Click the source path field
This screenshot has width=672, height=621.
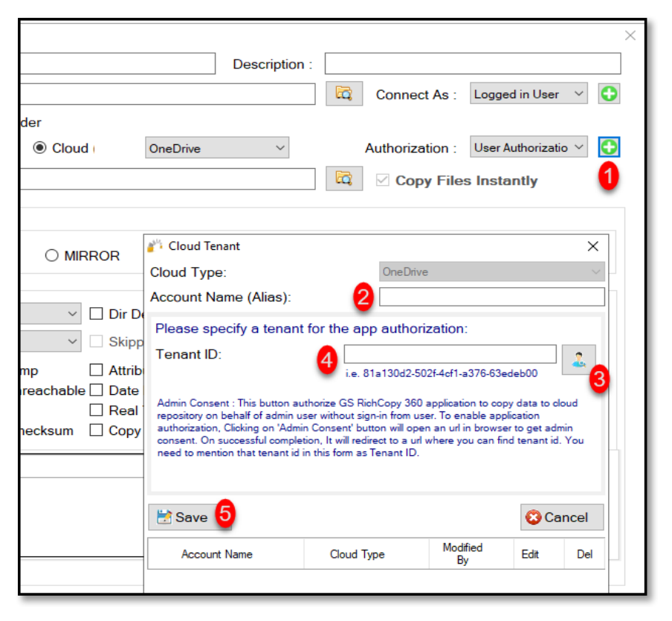click(167, 94)
